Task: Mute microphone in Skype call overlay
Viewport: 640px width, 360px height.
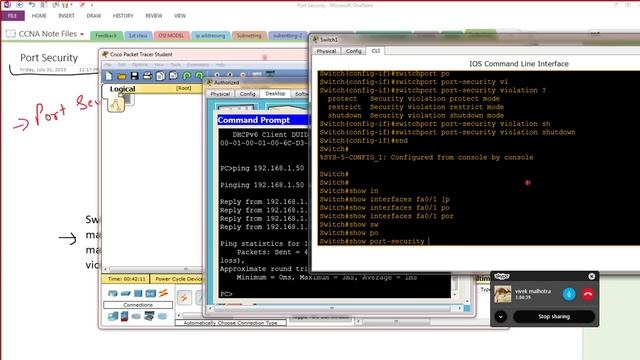Action: 569,294
